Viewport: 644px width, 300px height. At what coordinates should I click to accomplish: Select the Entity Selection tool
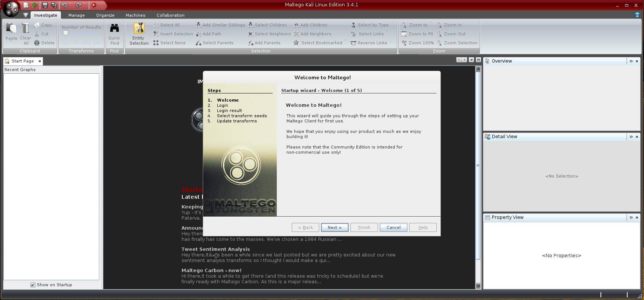pyautogui.click(x=139, y=34)
